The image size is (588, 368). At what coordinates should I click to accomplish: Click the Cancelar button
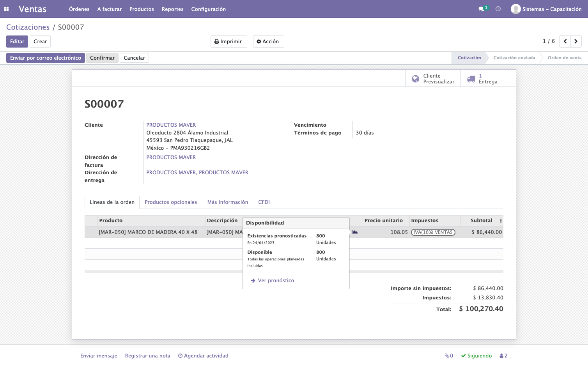point(134,58)
